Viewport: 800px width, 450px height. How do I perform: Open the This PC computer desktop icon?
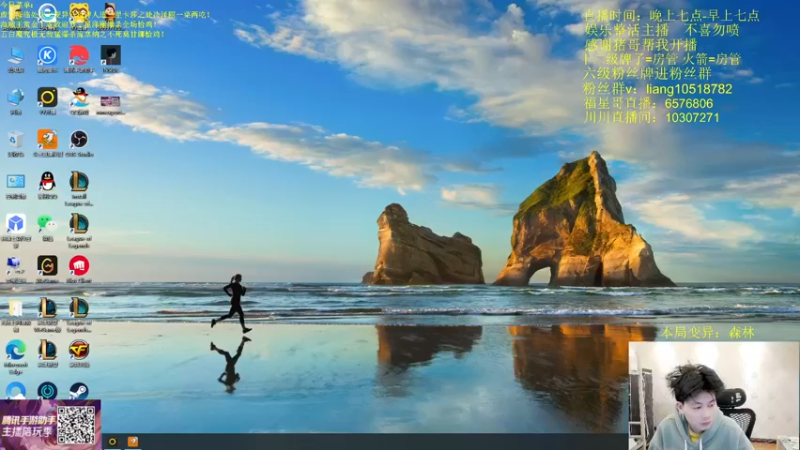click(15, 56)
